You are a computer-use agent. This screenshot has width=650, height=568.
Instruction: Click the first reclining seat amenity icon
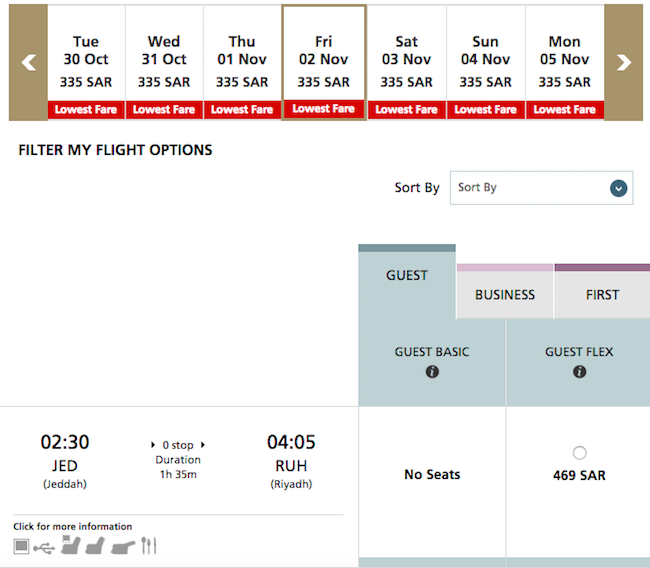coord(70,545)
